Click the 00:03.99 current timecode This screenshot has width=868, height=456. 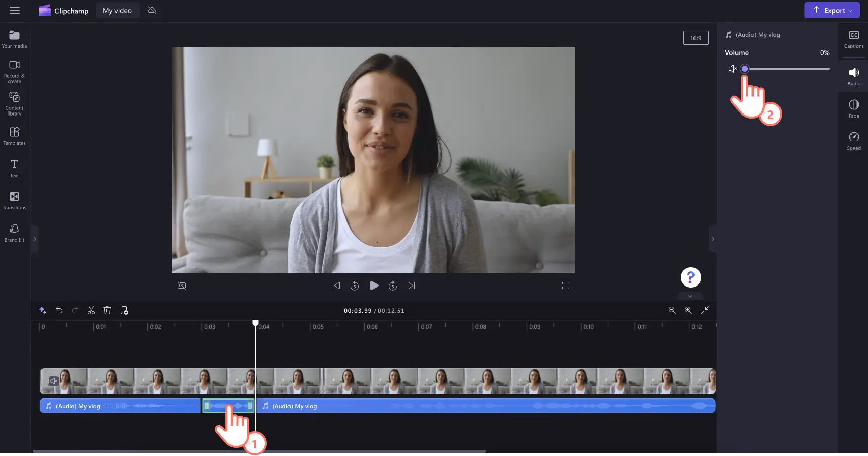tap(358, 311)
